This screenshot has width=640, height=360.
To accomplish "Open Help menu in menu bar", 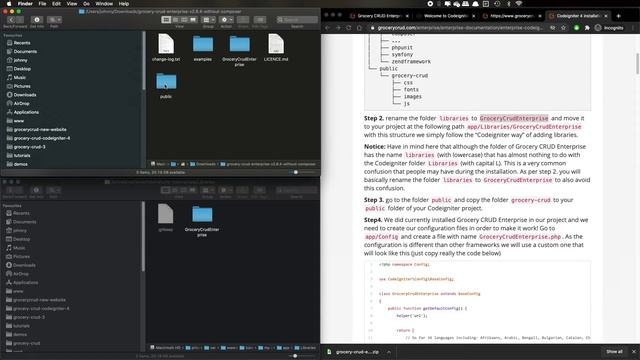I will (x=124, y=4).
